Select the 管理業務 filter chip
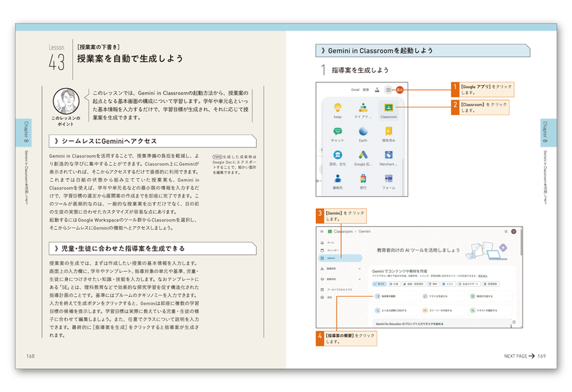Image resolution: width=572 pixels, height=392 pixels. pos(490,283)
